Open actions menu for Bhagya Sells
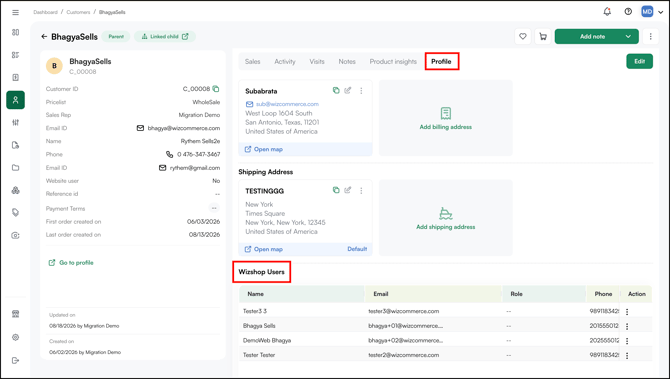 (x=627, y=326)
